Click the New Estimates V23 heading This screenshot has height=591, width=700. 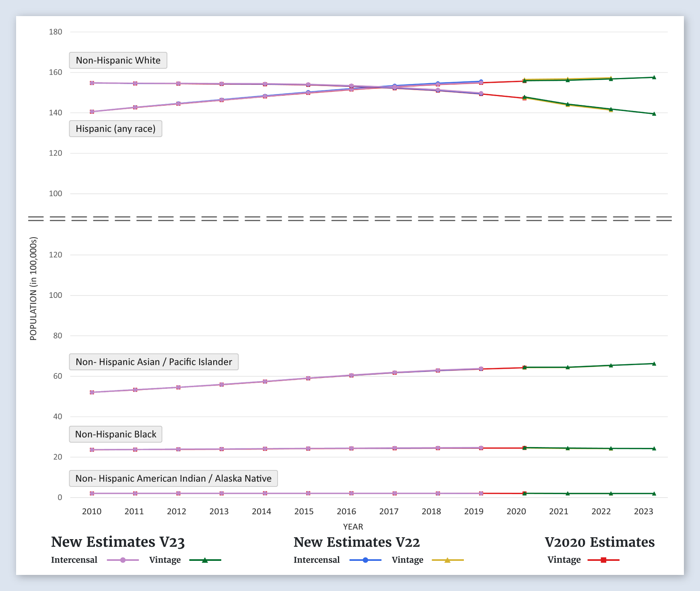[118, 542]
